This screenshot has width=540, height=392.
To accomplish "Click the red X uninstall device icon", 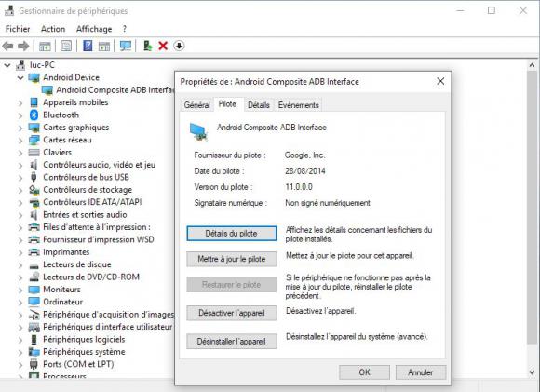I will click(163, 46).
